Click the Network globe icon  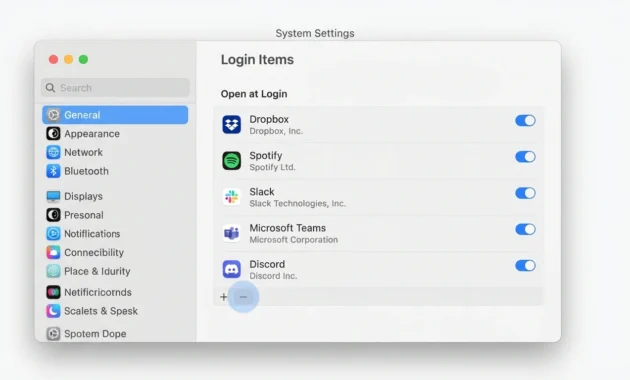(x=53, y=152)
